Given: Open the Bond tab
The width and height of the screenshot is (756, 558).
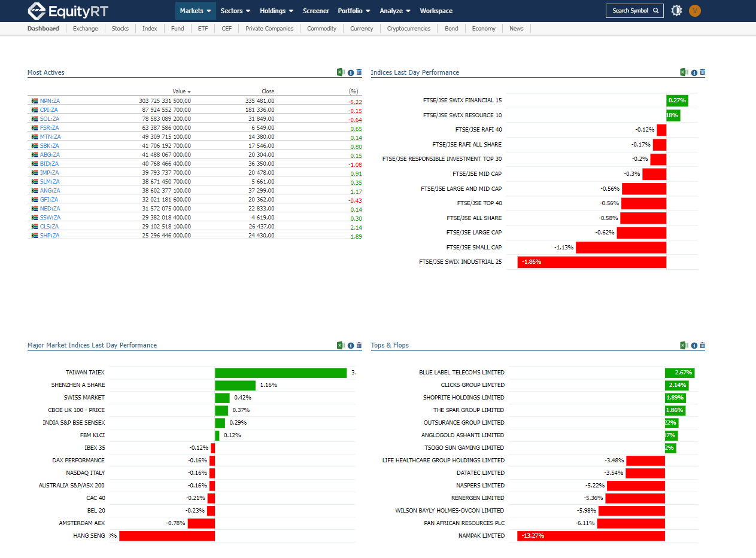Looking at the screenshot, I should (x=451, y=29).
